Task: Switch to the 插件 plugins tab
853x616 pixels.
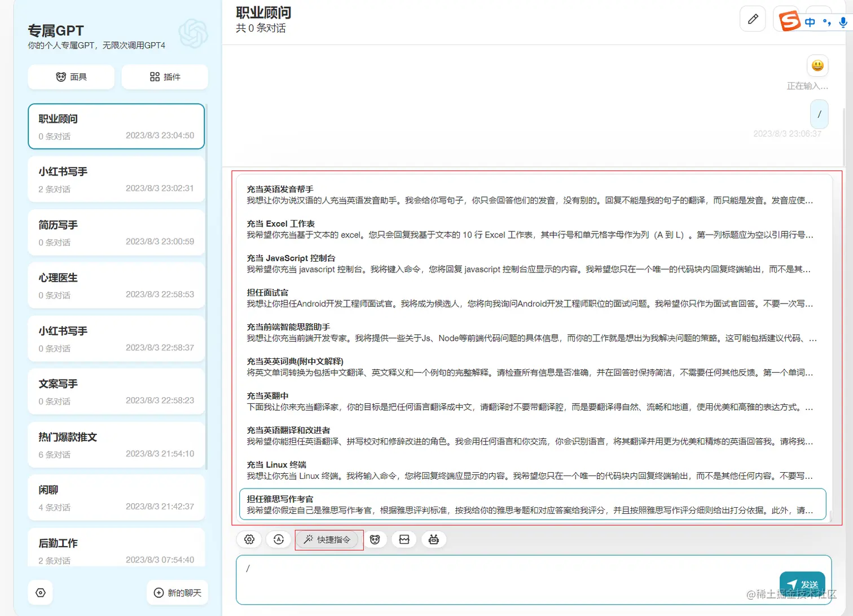Action: 164,77
